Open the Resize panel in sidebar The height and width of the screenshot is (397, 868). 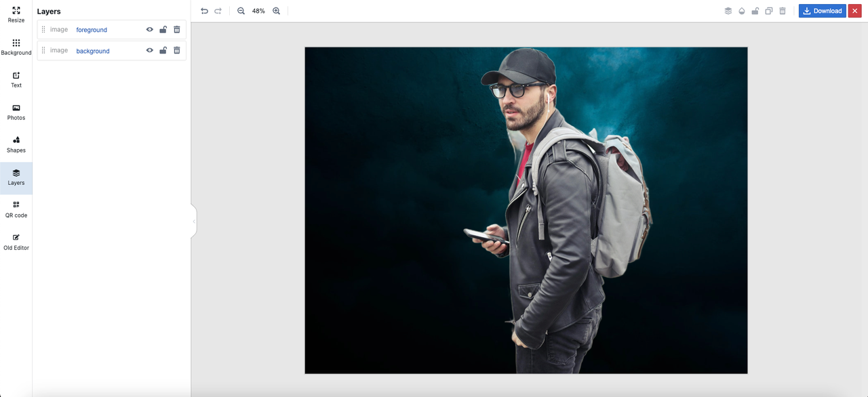[16, 15]
